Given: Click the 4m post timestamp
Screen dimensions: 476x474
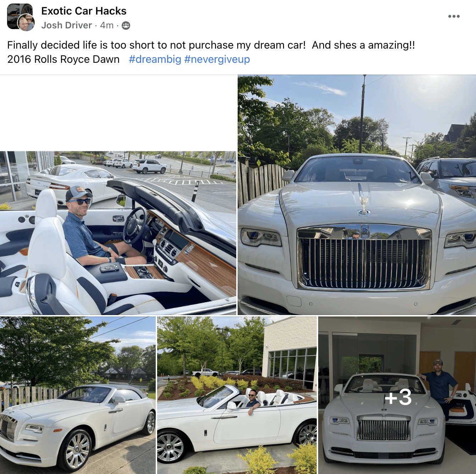Looking at the screenshot, I should coord(107,26).
